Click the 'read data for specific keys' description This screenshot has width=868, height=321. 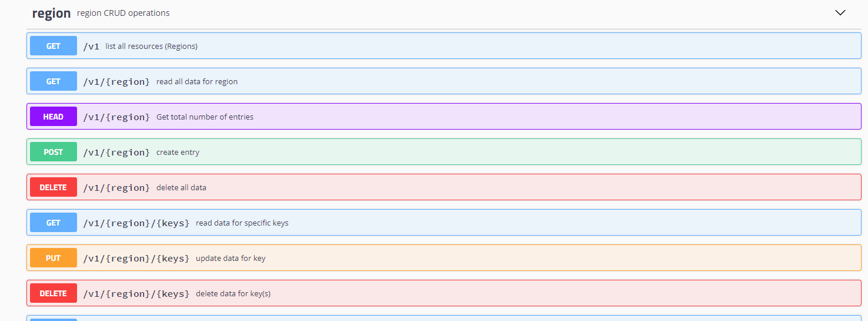pyautogui.click(x=242, y=223)
